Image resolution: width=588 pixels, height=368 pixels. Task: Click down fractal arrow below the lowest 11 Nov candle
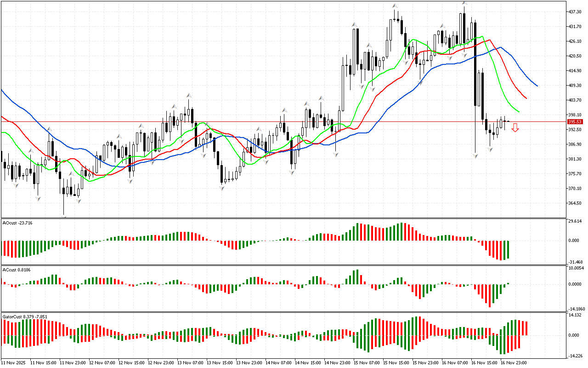tap(64, 218)
